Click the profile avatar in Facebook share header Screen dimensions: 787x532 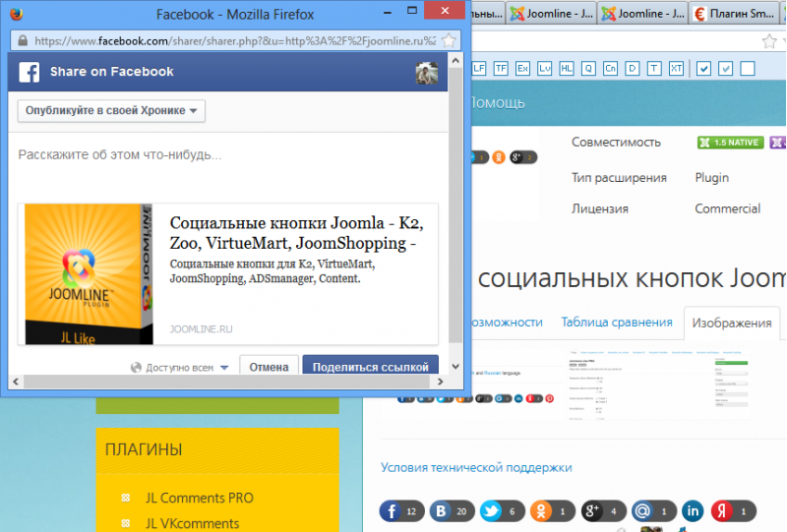point(427,73)
